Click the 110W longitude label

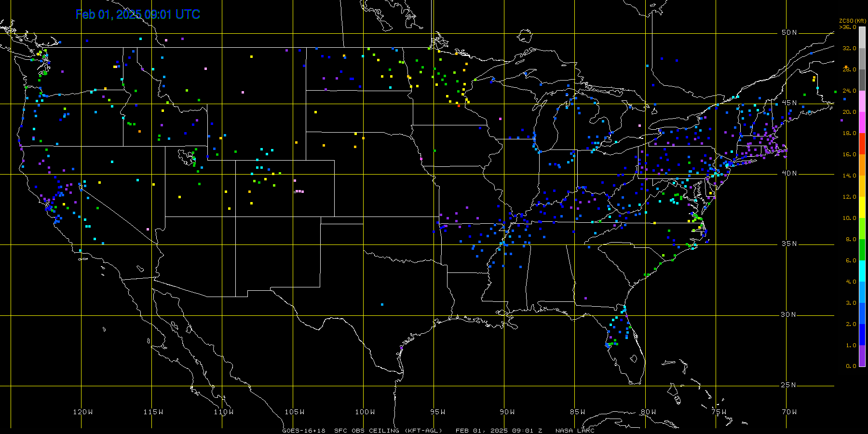tap(224, 412)
